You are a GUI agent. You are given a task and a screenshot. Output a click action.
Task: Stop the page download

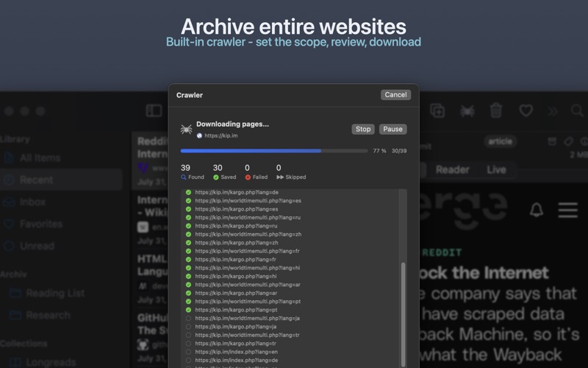(x=363, y=129)
